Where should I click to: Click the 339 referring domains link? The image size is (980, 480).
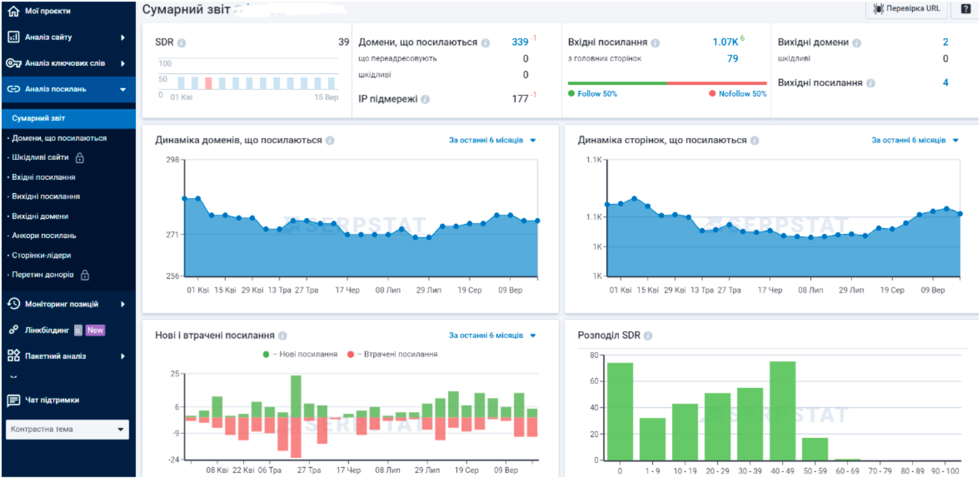click(x=520, y=42)
